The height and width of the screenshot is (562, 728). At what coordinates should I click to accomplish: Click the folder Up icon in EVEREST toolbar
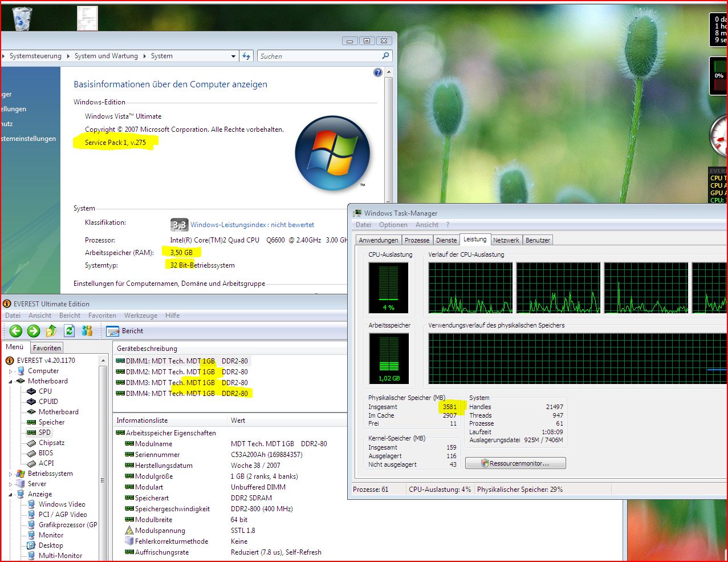coord(51,331)
